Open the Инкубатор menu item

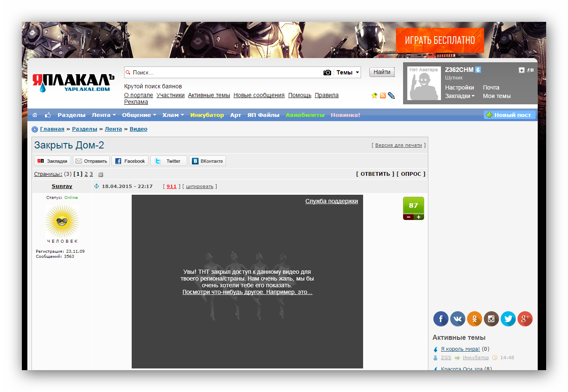pos(207,115)
